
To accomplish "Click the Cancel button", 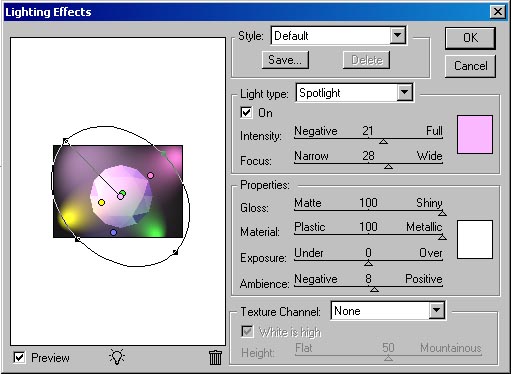I will (470, 66).
